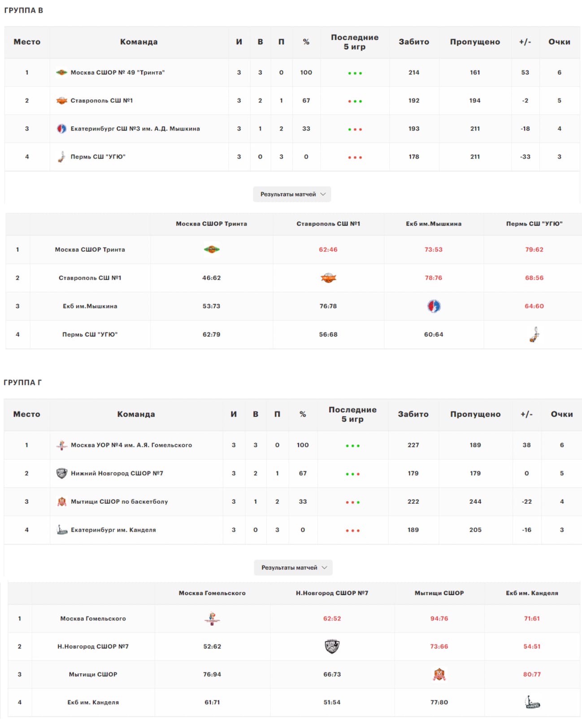
Task: Expand Результаты матчей under the Group Г standings
Action: point(293,568)
